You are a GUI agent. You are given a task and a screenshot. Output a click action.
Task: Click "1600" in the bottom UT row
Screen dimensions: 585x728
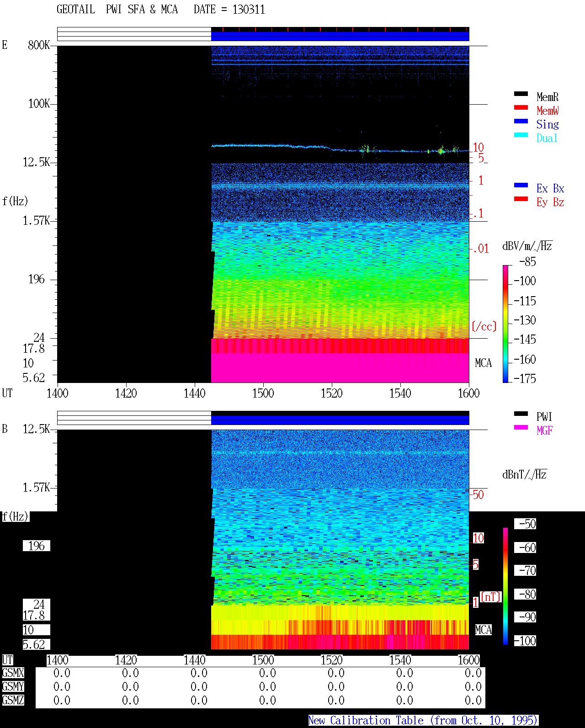pos(468,660)
